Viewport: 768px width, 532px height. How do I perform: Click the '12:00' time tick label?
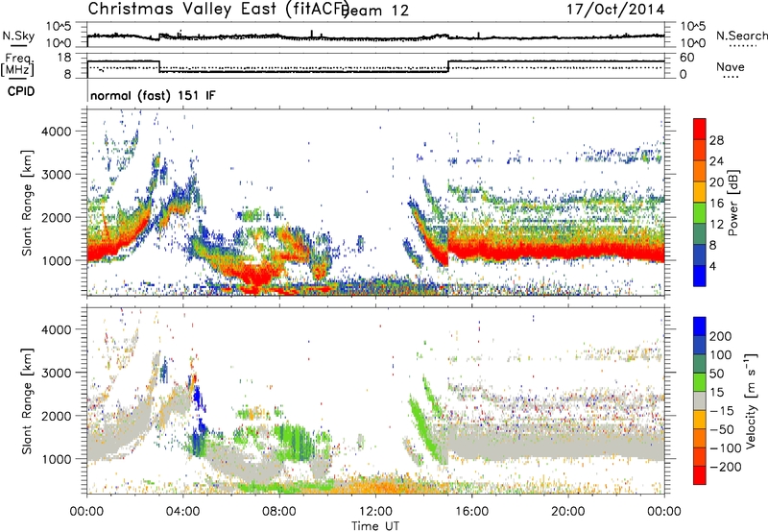(375, 512)
